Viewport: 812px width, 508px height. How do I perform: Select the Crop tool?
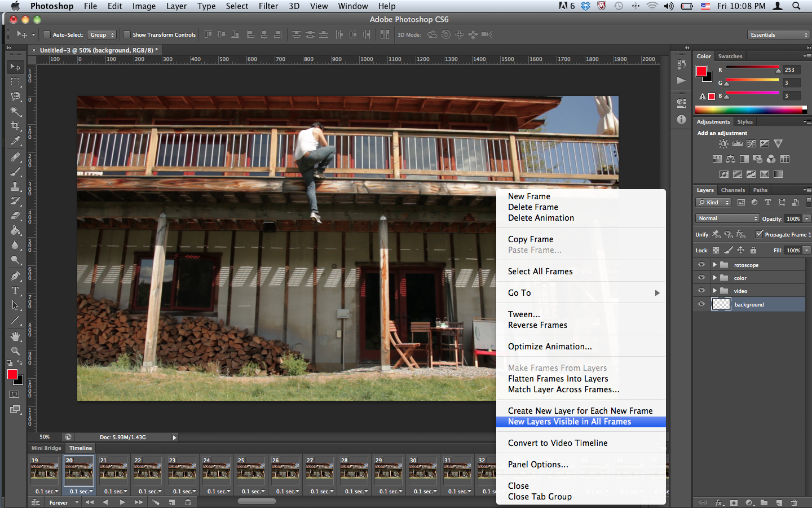(x=15, y=126)
